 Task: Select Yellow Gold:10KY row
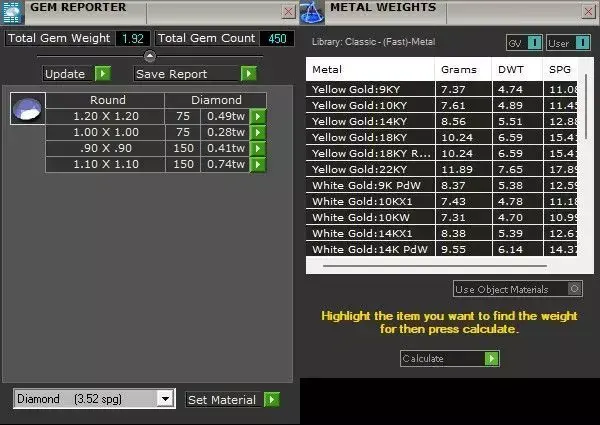tap(442, 105)
